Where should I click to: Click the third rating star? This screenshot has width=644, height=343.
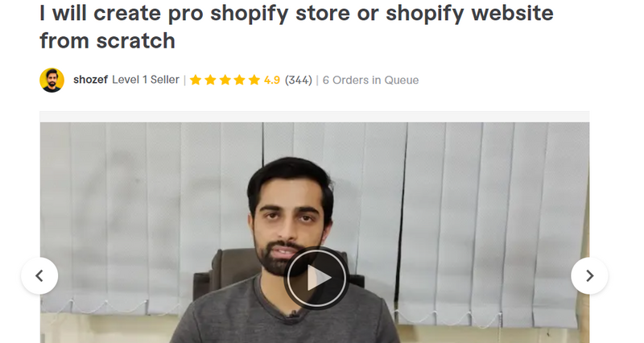(225, 80)
